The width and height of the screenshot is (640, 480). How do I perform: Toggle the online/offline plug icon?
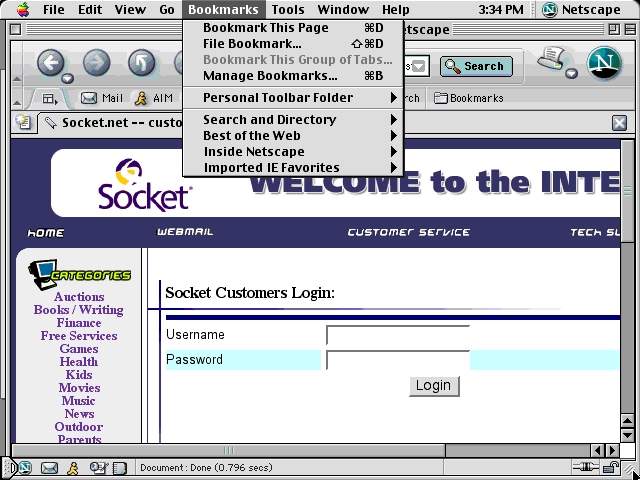(585, 467)
